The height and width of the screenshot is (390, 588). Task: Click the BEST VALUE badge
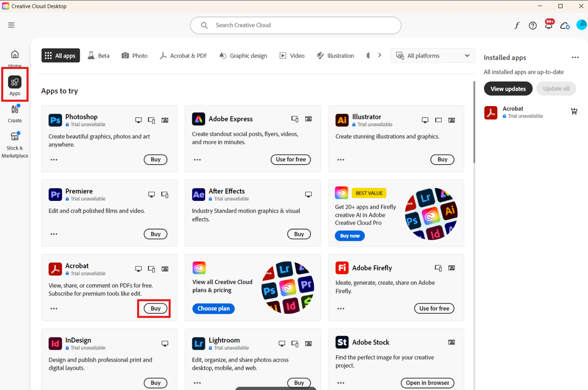tap(369, 193)
